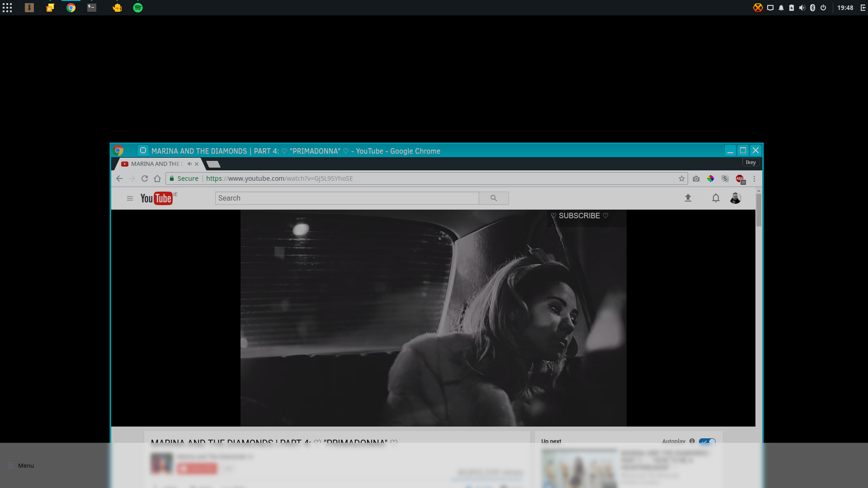Click the SUBSCRIBE annotation on video

point(580,216)
